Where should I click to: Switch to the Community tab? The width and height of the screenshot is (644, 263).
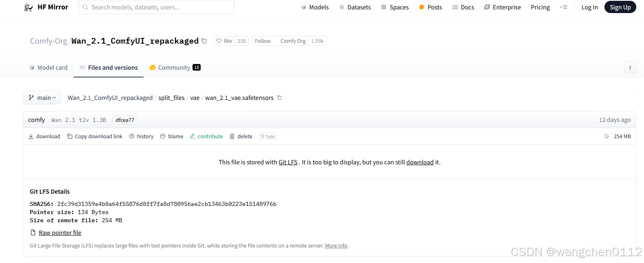(x=175, y=68)
